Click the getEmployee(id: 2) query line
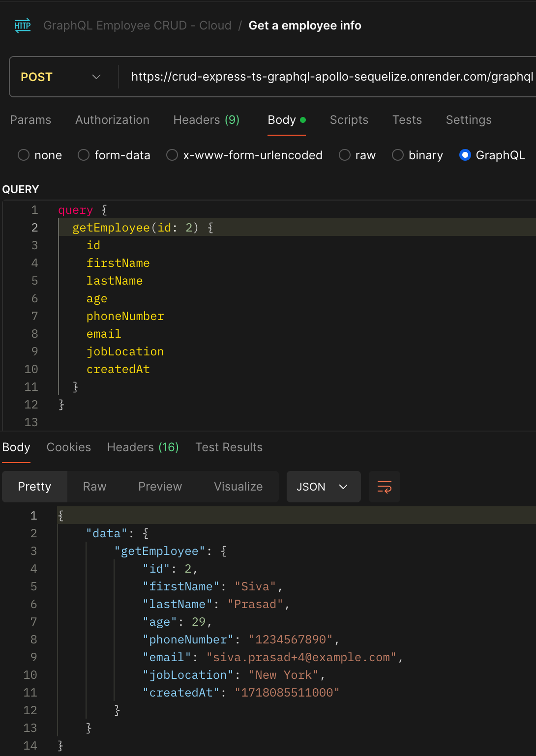 [x=143, y=228]
